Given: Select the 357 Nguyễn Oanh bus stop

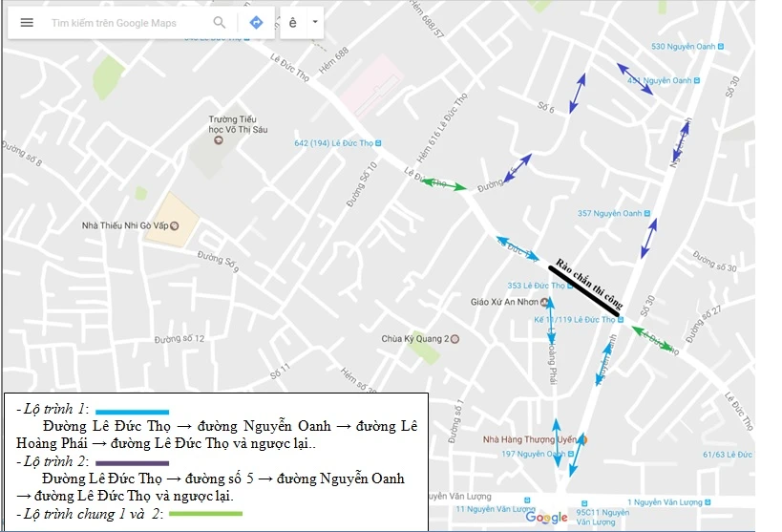Looking at the screenshot, I should (x=652, y=213).
